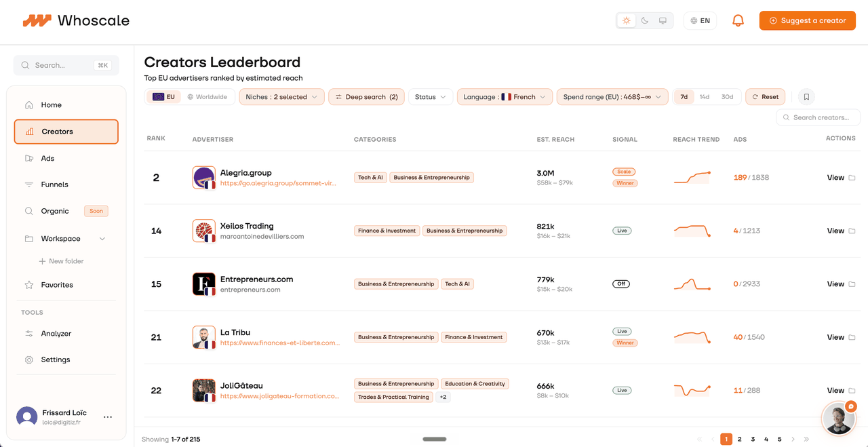Open the Status dropdown

tap(431, 97)
